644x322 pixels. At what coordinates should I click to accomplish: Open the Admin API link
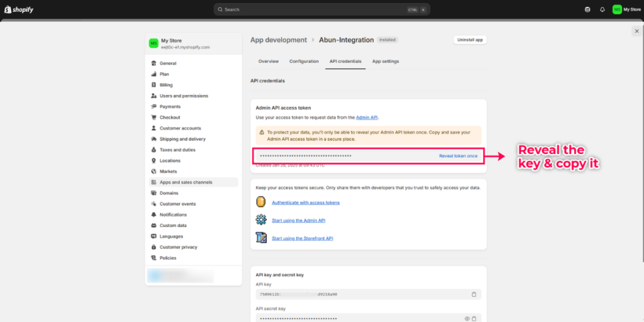(x=367, y=118)
